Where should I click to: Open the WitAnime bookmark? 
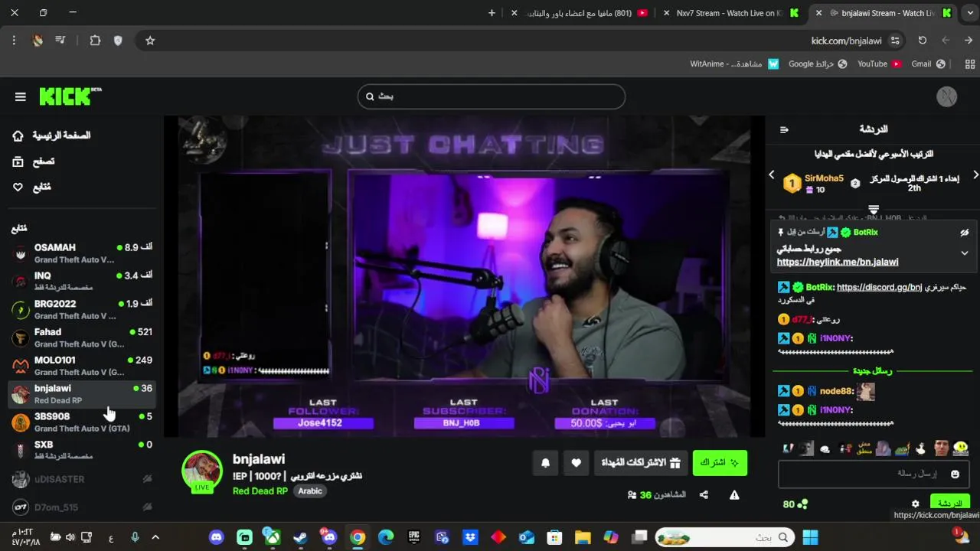734,64
